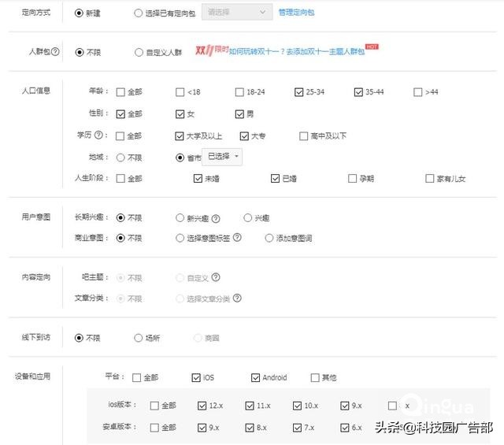The image size is (504, 445).
Task: Uncheck Android version 7.x
Action: tap(298, 428)
